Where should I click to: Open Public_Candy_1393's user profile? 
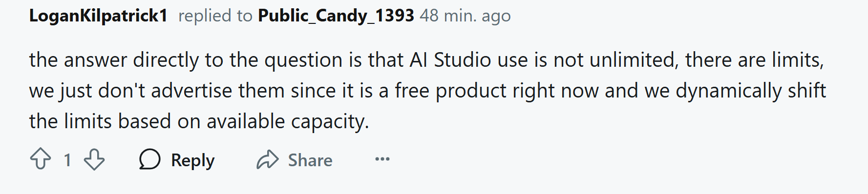coord(336,16)
